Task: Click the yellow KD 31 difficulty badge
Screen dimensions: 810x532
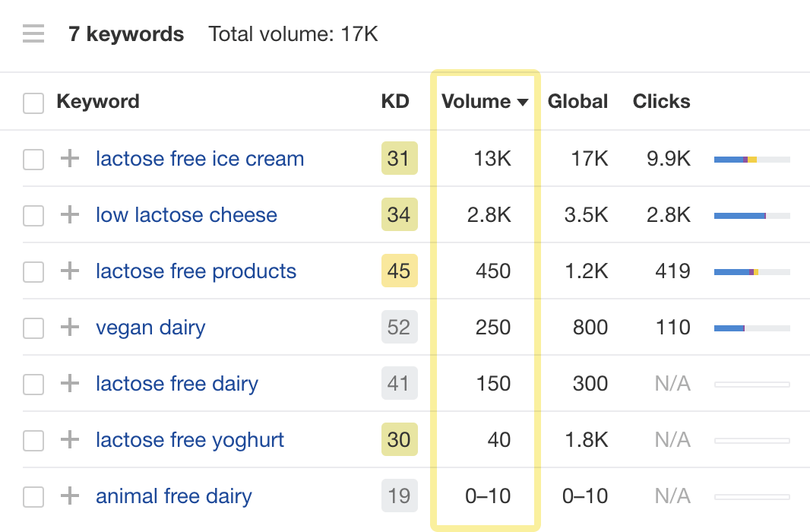Action: pos(399,159)
